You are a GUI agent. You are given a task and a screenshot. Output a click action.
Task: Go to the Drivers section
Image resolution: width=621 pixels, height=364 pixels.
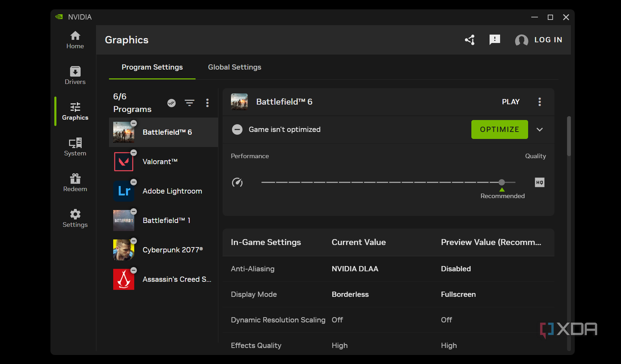point(75,76)
